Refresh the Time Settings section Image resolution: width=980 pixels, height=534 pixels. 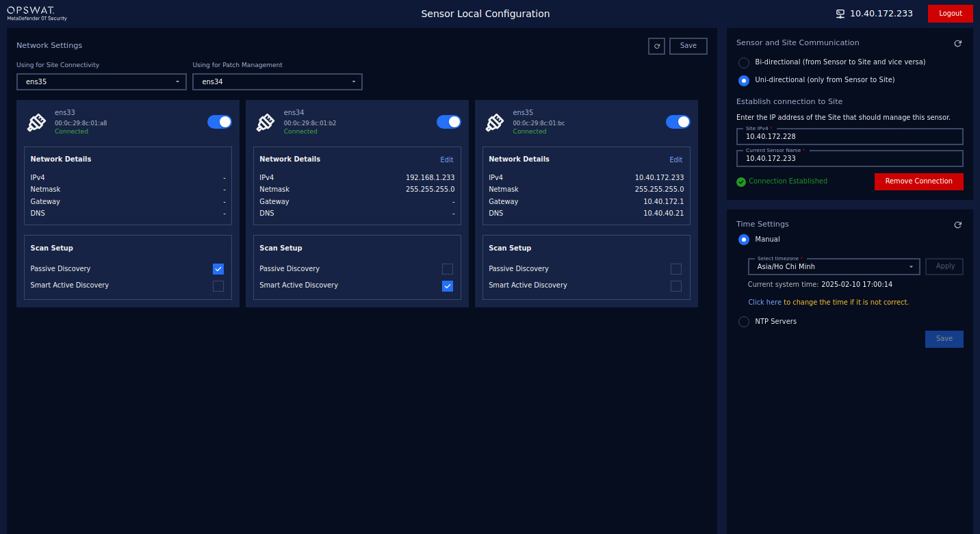(958, 225)
